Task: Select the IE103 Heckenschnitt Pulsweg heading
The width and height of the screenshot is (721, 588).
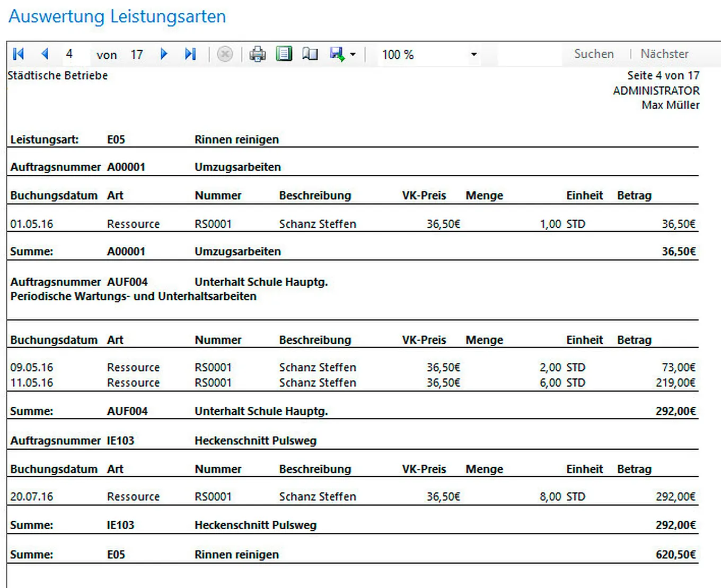Action: coord(256,441)
